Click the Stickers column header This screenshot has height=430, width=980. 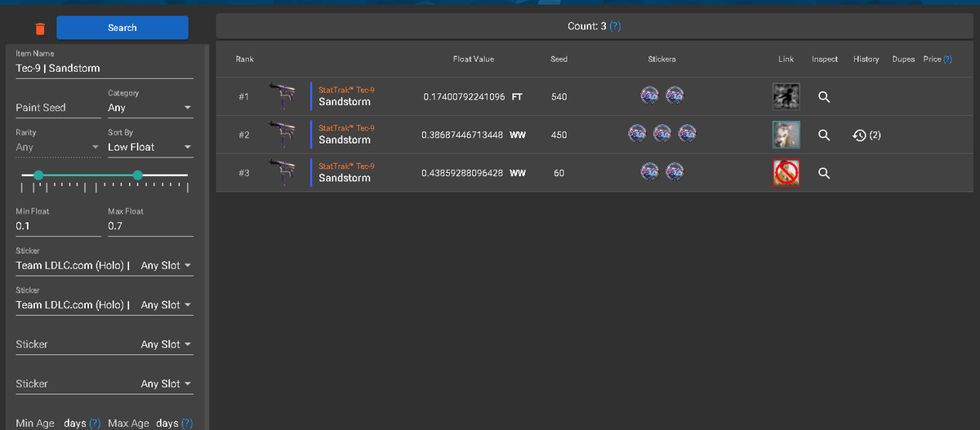[x=661, y=60]
